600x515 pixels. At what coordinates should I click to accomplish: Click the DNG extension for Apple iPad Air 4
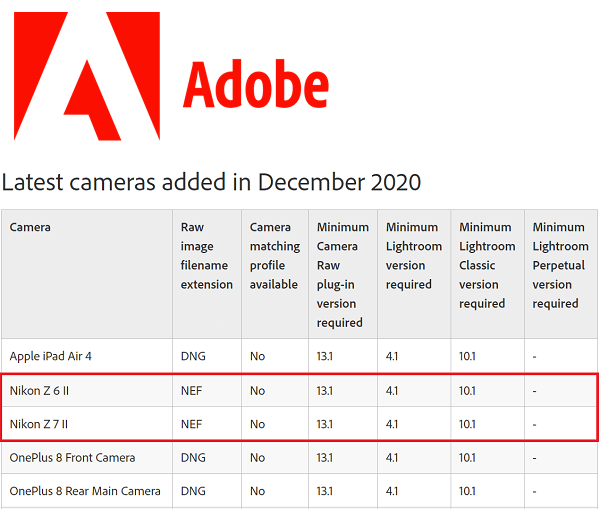coord(193,356)
